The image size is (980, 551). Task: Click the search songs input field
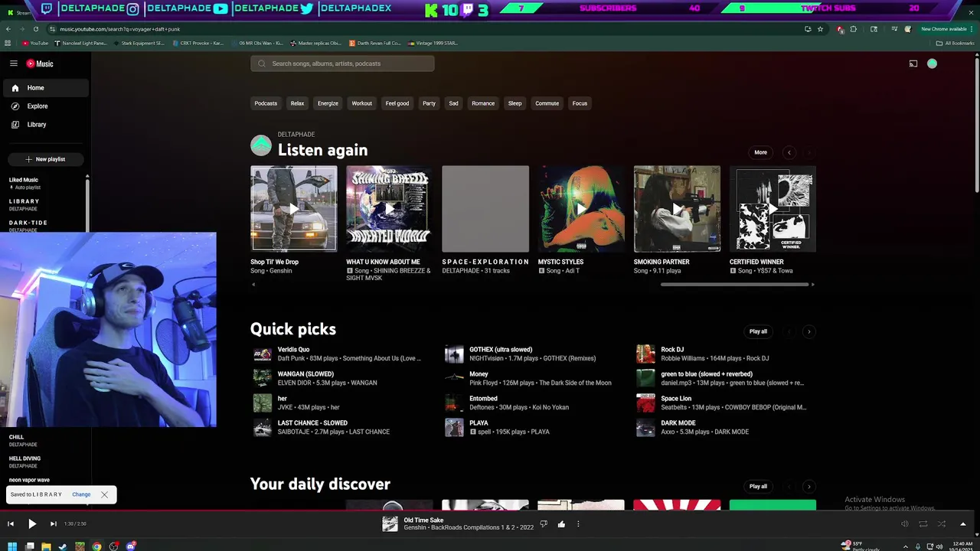(342, 64)
